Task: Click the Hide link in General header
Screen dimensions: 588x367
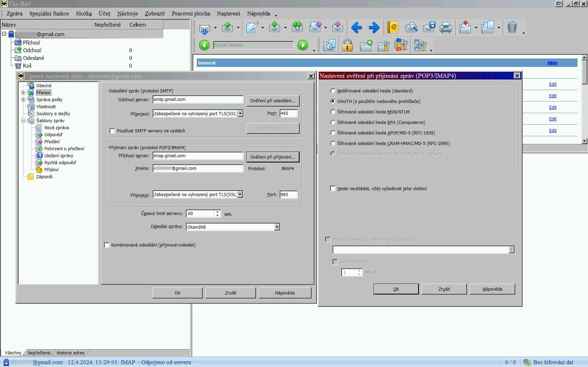Action: pos(552,63)
